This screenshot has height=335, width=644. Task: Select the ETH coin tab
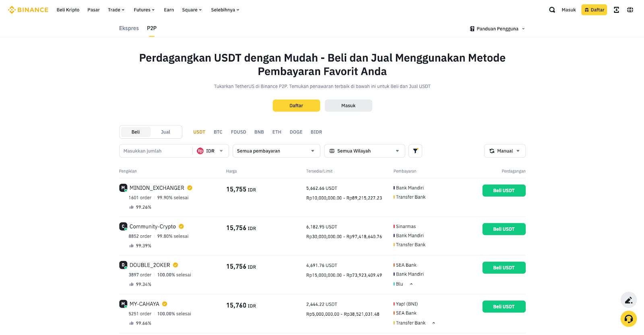(x=277, y=132)
